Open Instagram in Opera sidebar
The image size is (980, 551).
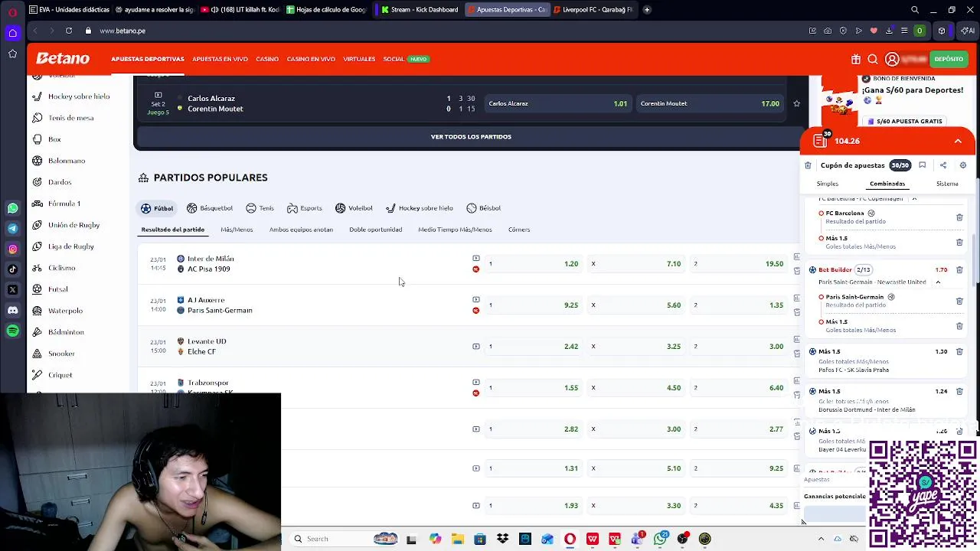click(13, 249)
